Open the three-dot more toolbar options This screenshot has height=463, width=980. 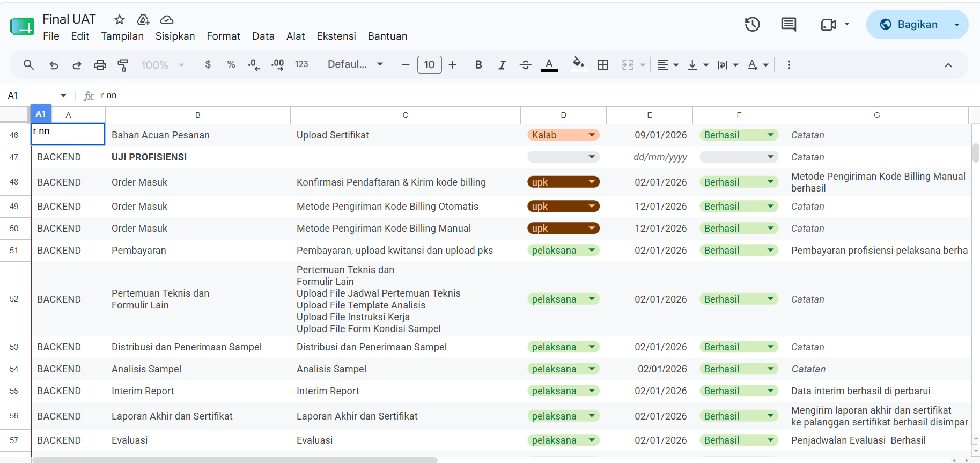point(789,65)
